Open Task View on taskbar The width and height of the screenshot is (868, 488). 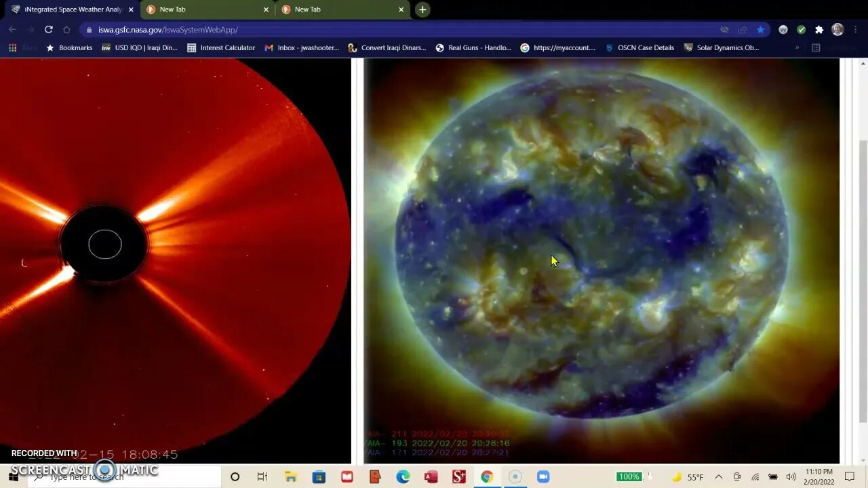click(262, 476)
